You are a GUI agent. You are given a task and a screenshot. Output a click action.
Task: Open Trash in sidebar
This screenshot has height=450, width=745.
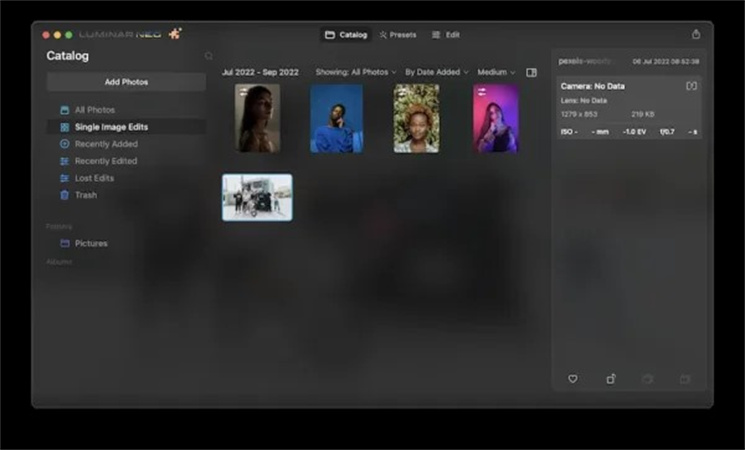click(x=126, y=195)
